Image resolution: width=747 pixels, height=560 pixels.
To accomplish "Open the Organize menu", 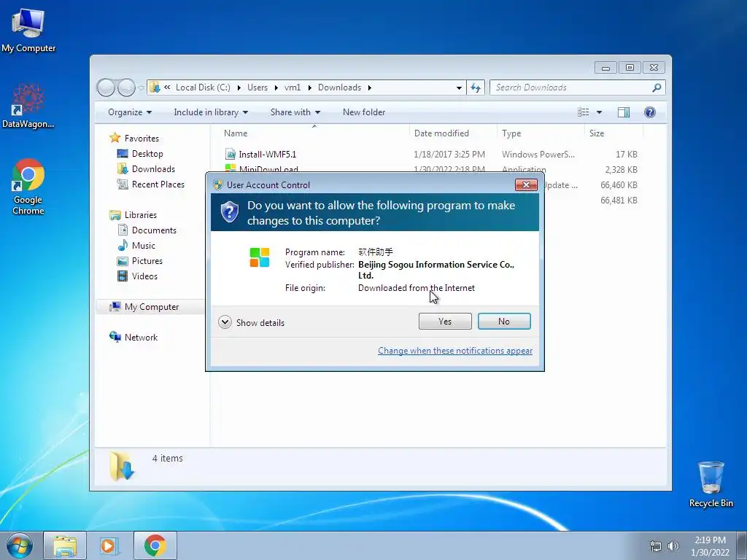I will click(130, 112).
